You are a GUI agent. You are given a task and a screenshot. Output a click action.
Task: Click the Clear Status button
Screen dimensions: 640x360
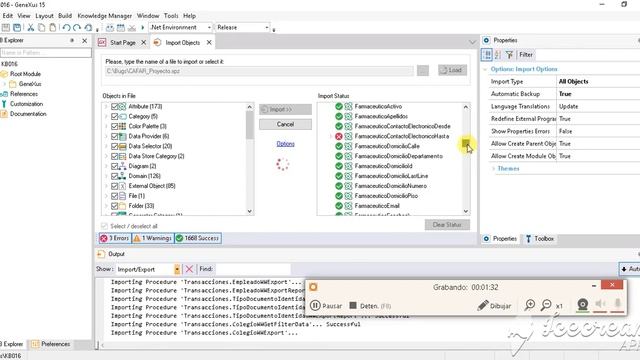(447, 225)
